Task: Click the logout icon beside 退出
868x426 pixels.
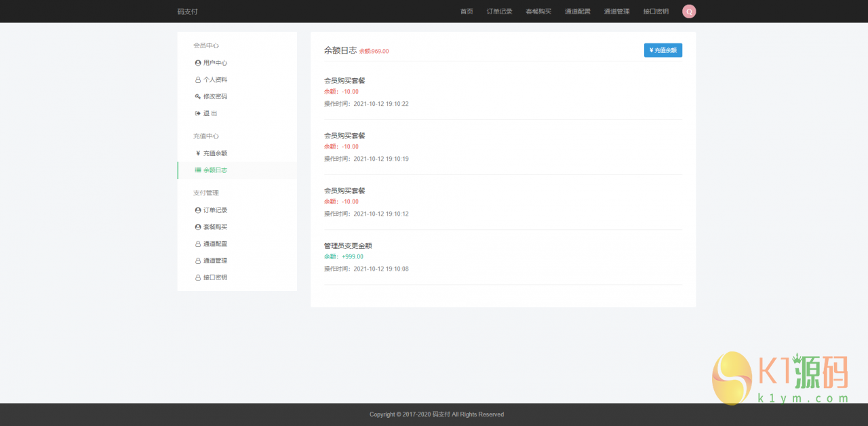Action: (197, 113)
